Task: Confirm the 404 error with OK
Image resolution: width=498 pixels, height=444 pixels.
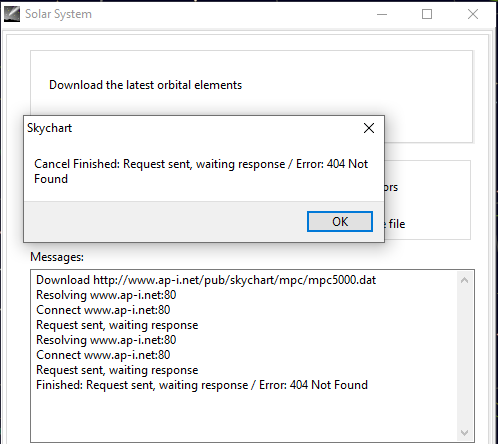Action: click(340, 221)
